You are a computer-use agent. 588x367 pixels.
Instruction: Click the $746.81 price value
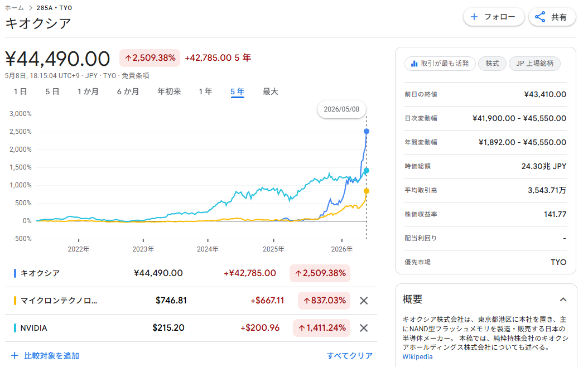(171, 301)
